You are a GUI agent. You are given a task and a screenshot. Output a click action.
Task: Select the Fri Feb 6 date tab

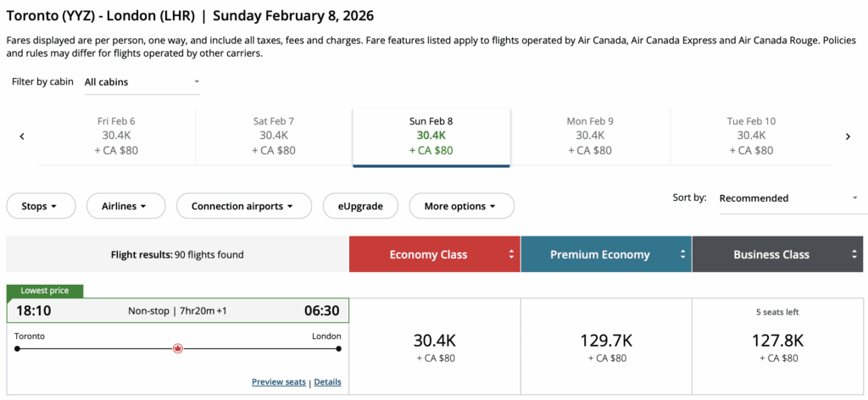(x=117, y=136)
